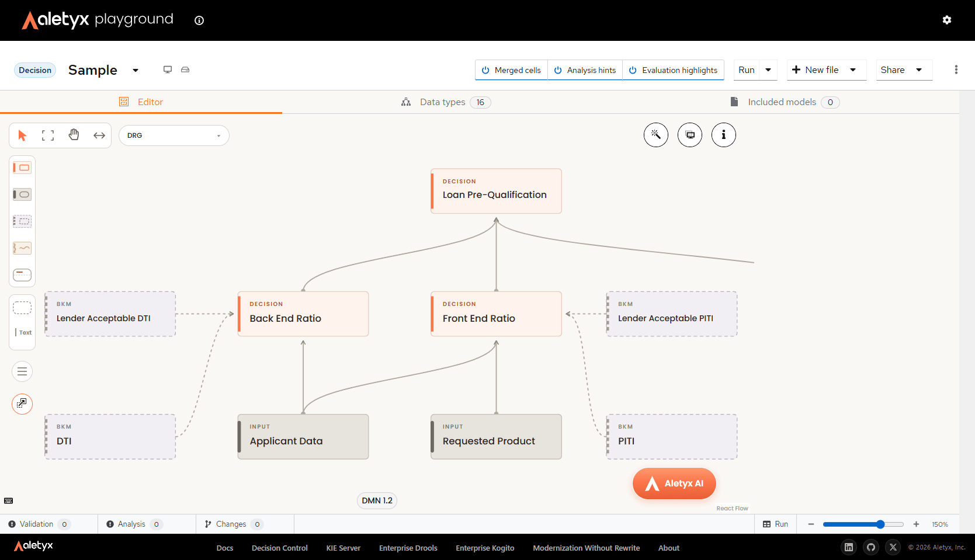This screenshot has width=975, height=560.
Task: Open the KIE Server footer link
Action: coord(343,548)
